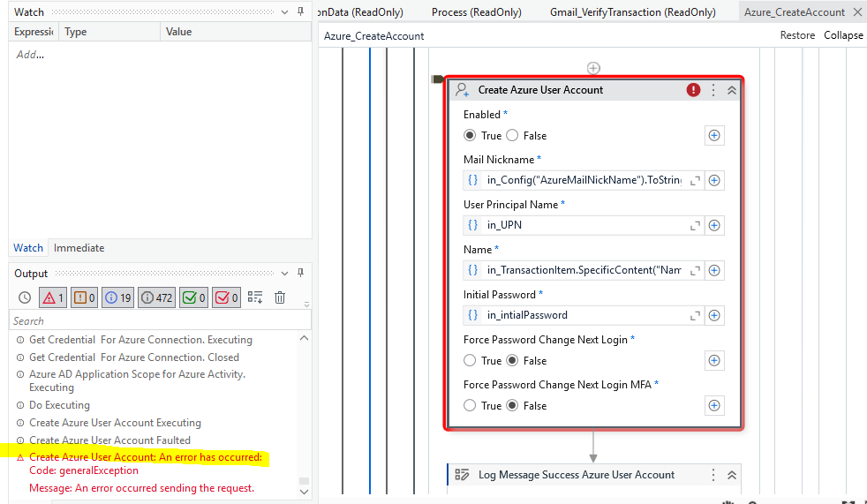
Task: Click the in_UPN input field
Action: [584, 225]
